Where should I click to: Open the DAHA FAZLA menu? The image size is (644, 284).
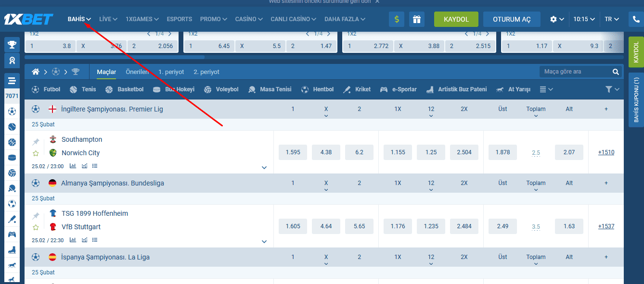click(x=345, y=19)
